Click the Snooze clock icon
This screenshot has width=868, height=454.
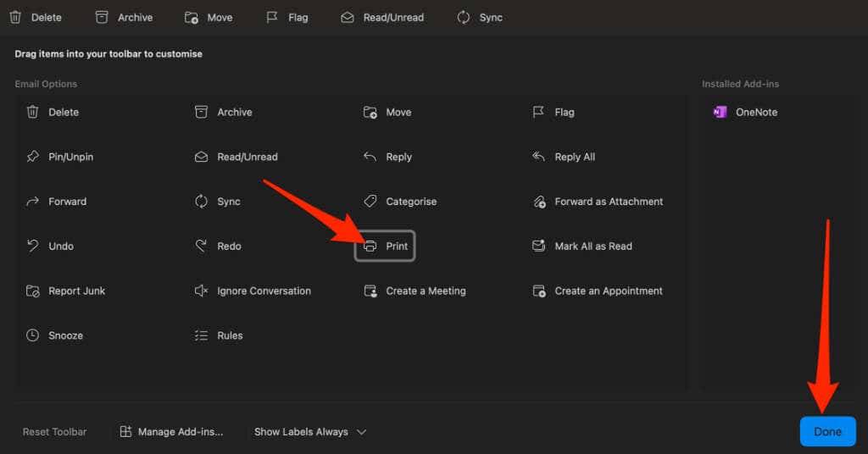[32, 335]
